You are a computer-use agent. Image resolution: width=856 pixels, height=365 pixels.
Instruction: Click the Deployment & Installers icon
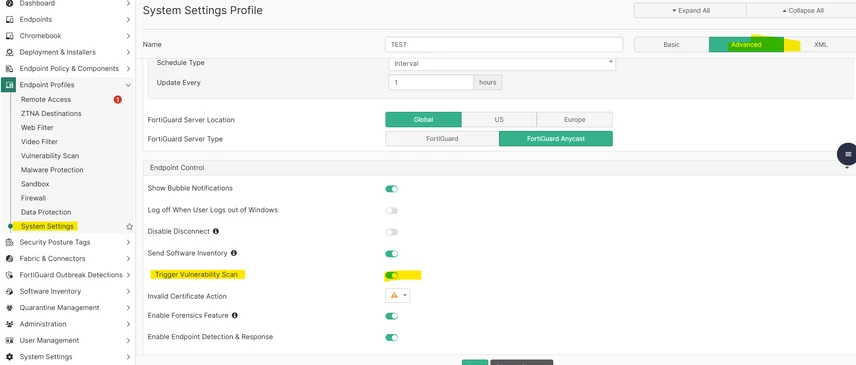(9, 52)
